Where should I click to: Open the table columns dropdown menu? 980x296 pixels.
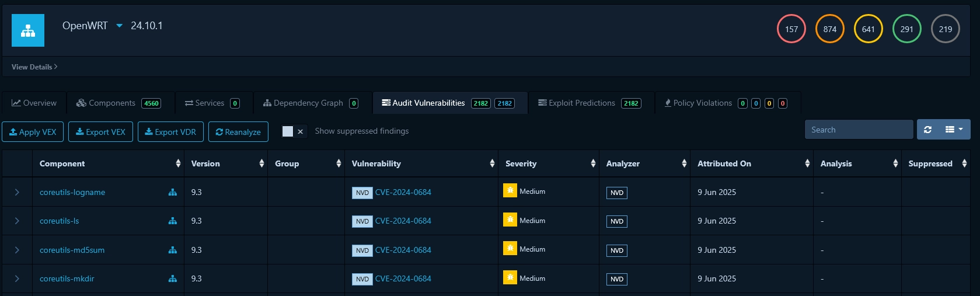pos(954,130)
